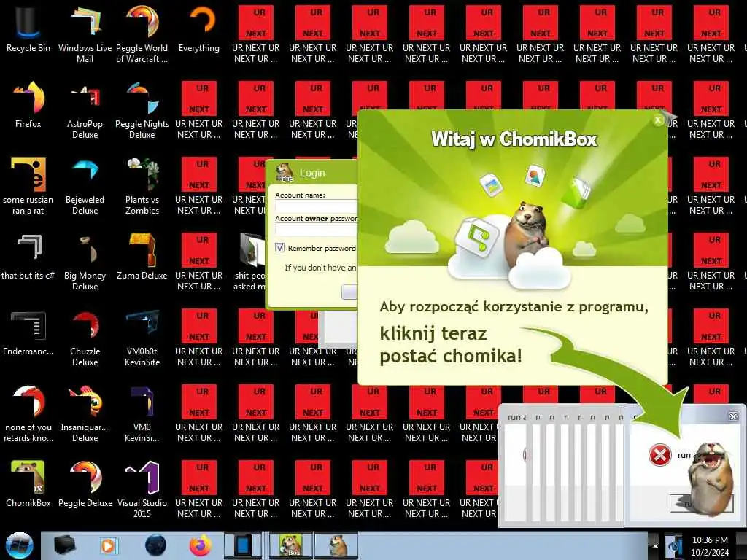Open Plants vs Zombies desktop icon
The width and height of the screenshot is (747, 560).
point(142,186)
